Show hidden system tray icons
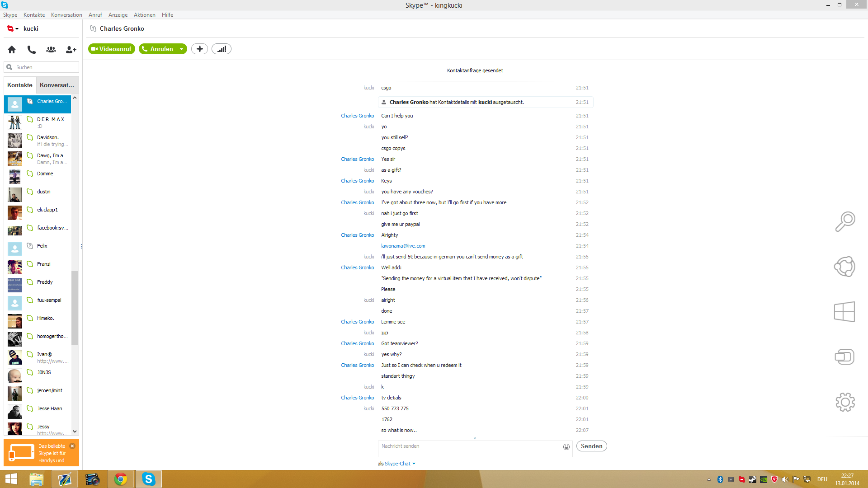The image size is (868, 488). [709, 479]
